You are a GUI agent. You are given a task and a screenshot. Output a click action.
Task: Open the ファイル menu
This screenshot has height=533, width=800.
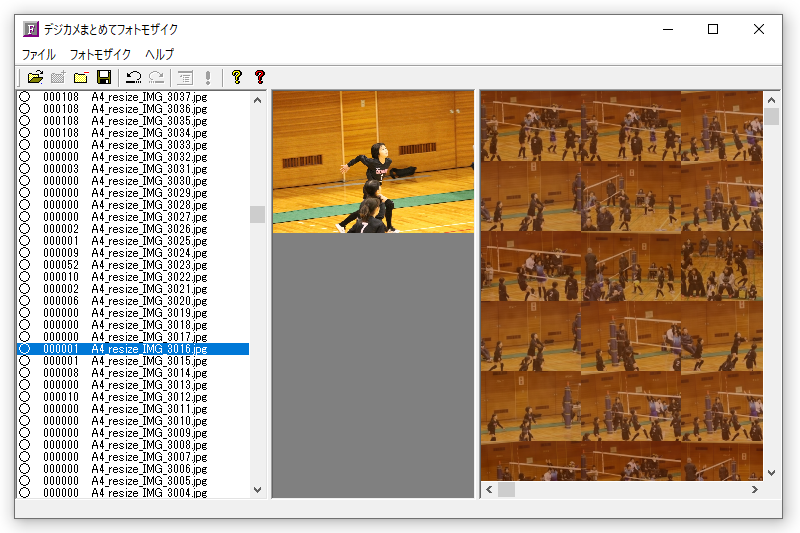(39, 54)
